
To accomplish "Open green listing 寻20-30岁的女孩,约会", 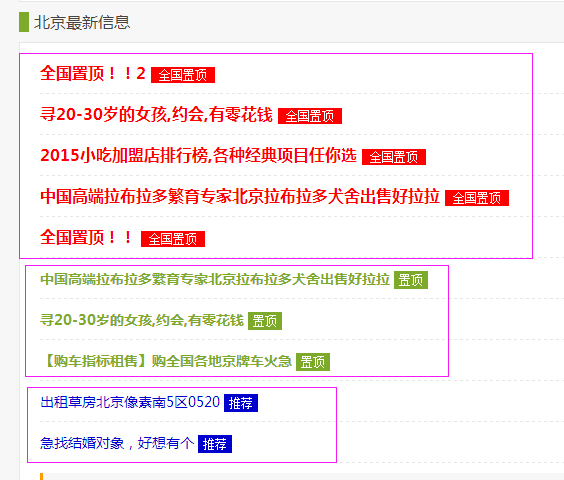I will (x=142, y=320).
